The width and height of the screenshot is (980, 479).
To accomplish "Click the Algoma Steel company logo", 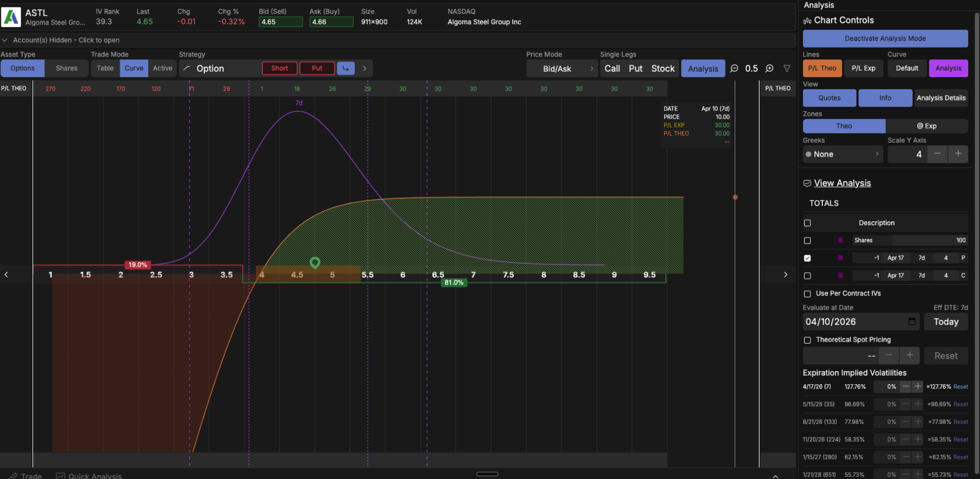I will point(11,16).
